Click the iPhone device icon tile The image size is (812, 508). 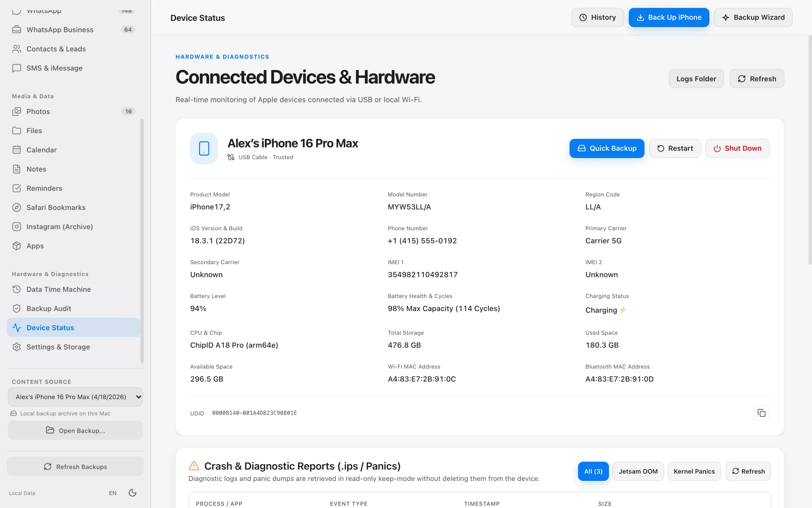204,148
